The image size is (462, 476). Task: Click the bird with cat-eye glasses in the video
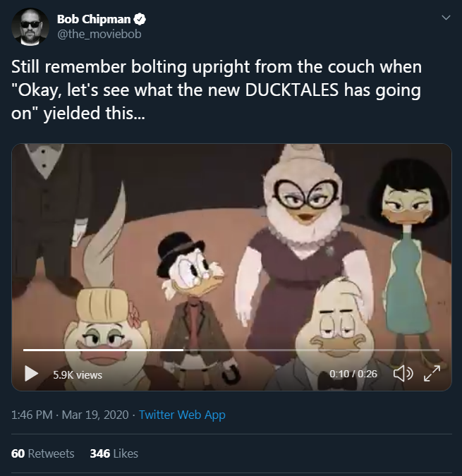click(x=303, y=249)
